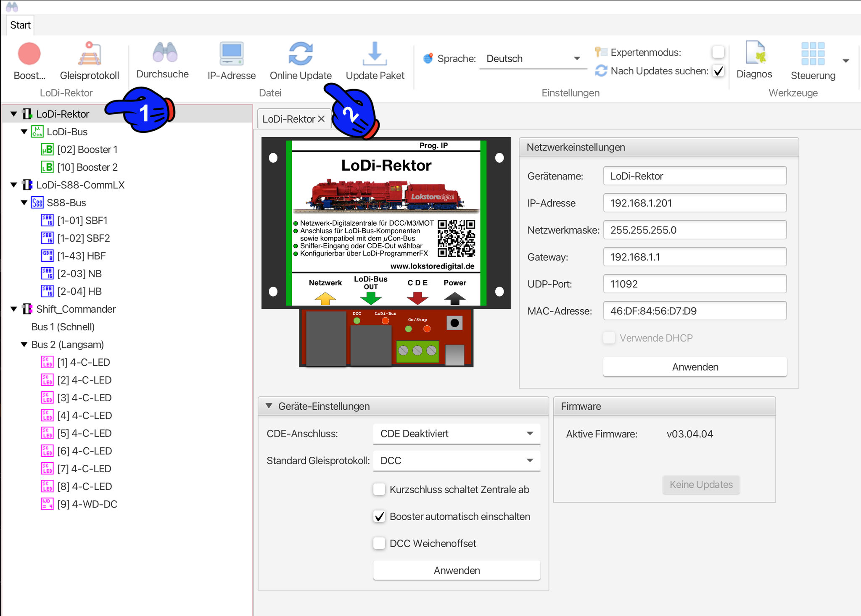Click the Update Paket download icon
The height and width of the screenshot is (616, 861).
point(375,54)
